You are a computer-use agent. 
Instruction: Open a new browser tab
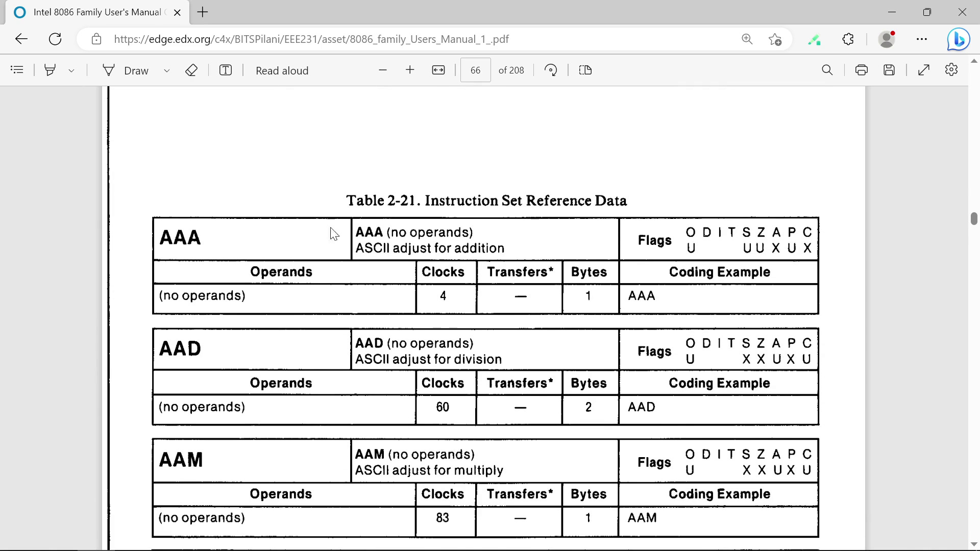(203, 12)
